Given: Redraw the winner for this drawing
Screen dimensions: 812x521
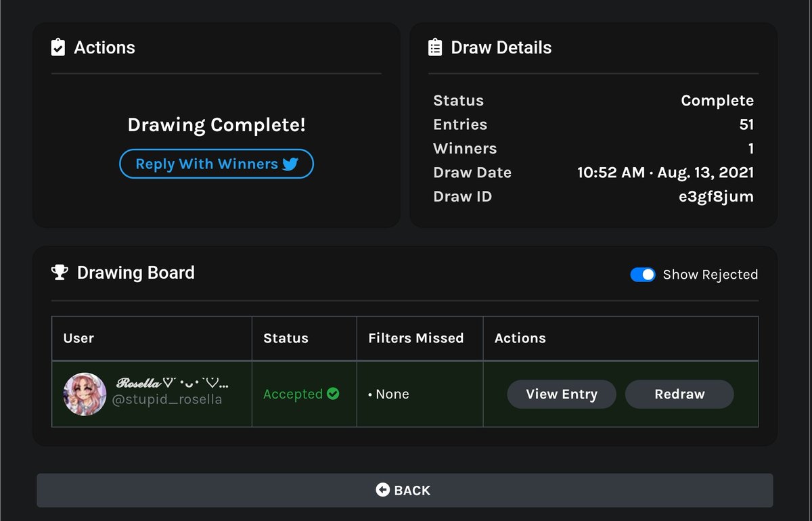Looking at the screenshot, I should click(x=679, y=394).
